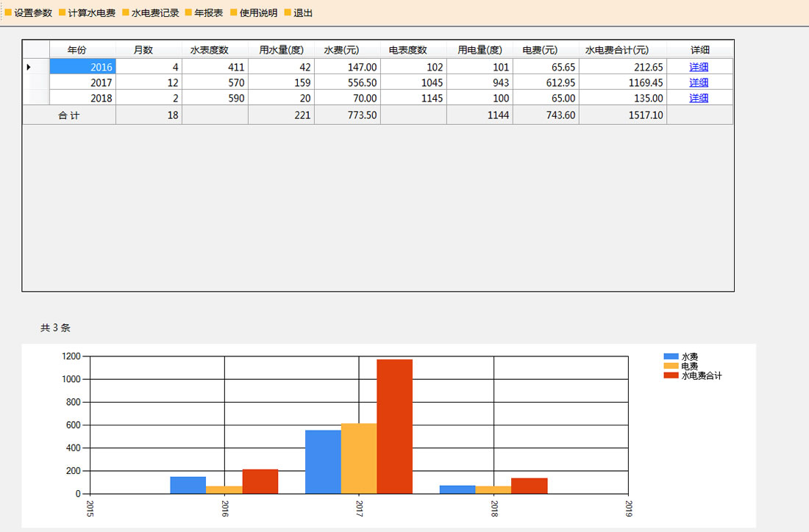The height and width of the screenshot is (532, 809).
Task: Click the 用电量(度) column header
Action: pyautogui.click(x=480, y=50)
